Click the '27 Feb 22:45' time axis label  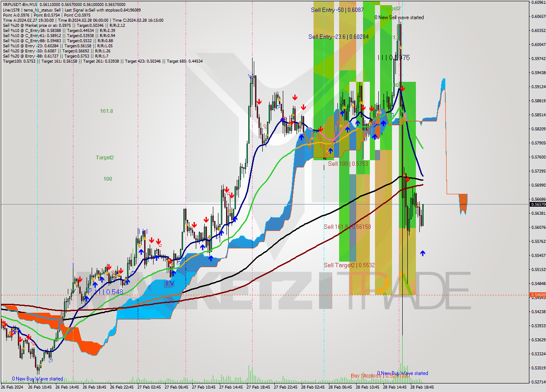click(285, 388)
